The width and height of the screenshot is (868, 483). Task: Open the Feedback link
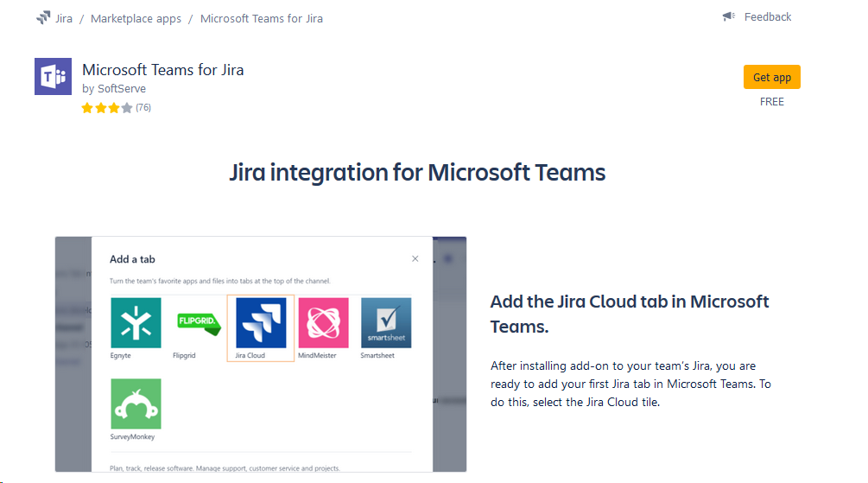click(767, 16)
